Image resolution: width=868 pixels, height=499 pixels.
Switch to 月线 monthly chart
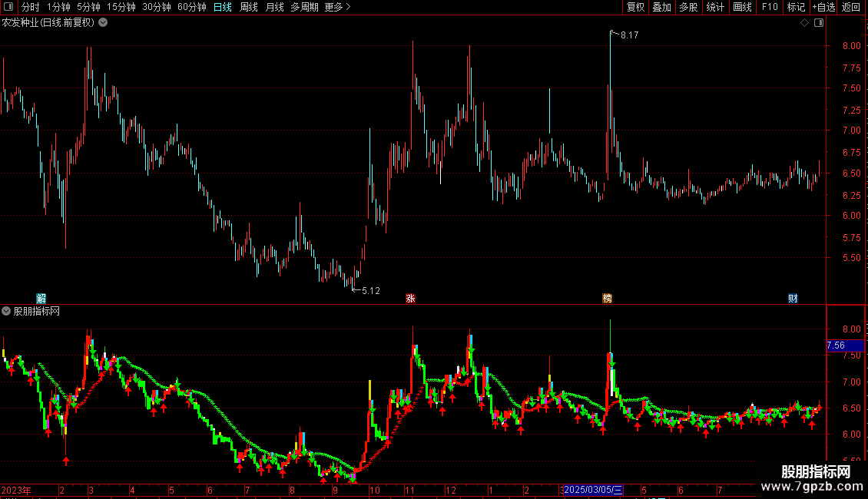274,7
